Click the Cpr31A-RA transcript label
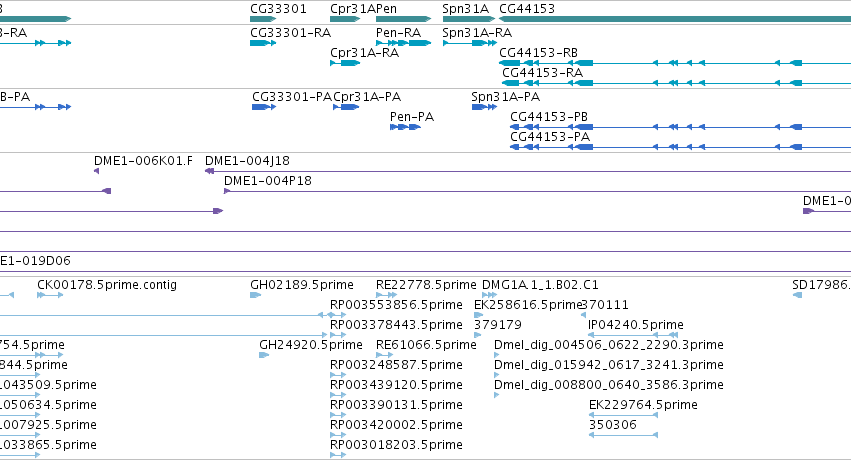This screenshot has width=851, height=460. [x=365, y=53]
